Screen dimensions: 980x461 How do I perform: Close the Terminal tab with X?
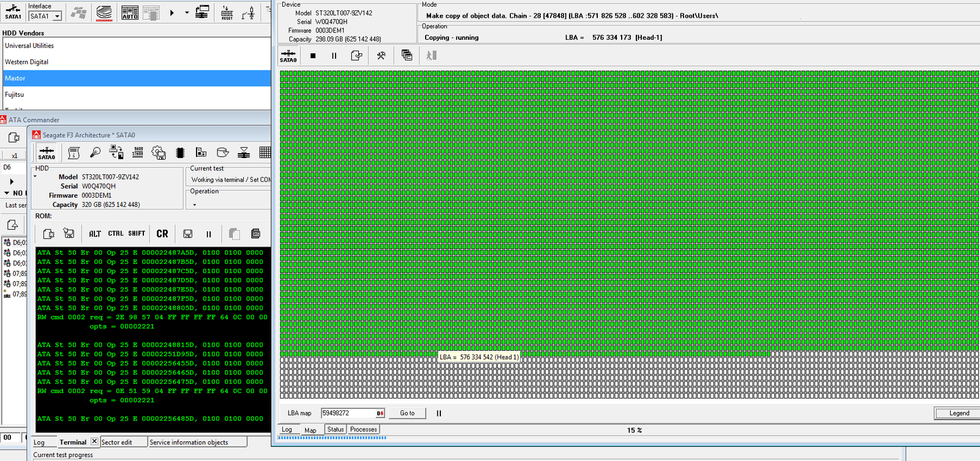point(94,441)
